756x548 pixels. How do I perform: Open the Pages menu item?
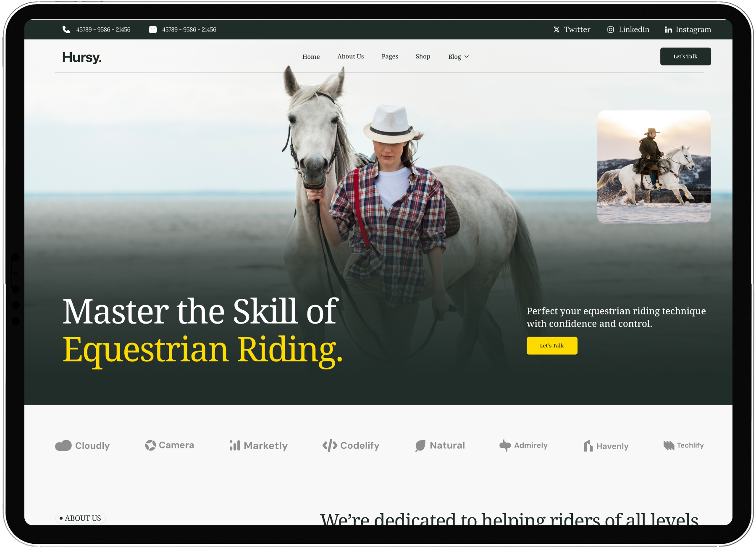(x=390, y=56)
